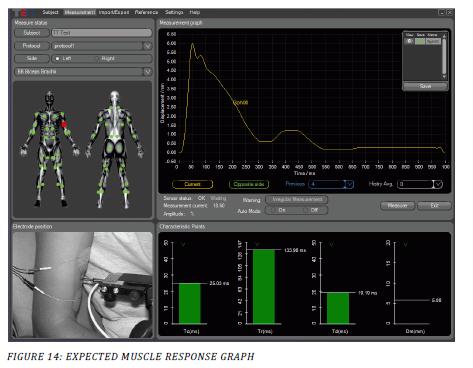This screenshot has width=473, height=368.
Task: Click the electrode position photo
Action: coord(82,285)
